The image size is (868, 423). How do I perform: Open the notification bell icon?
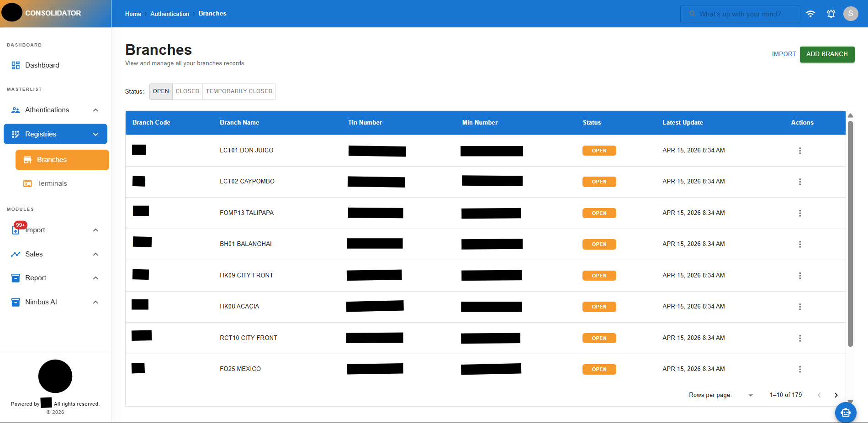pos(831,14)
